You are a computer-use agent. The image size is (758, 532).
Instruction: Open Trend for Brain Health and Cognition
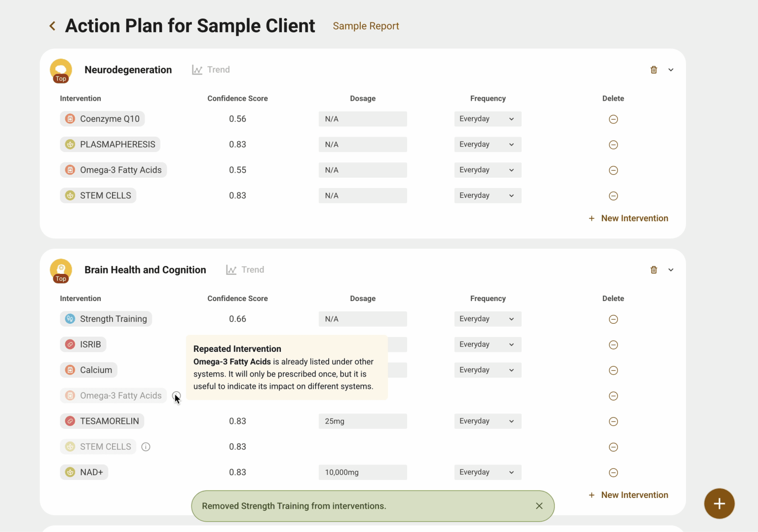(x=245, y=270)
